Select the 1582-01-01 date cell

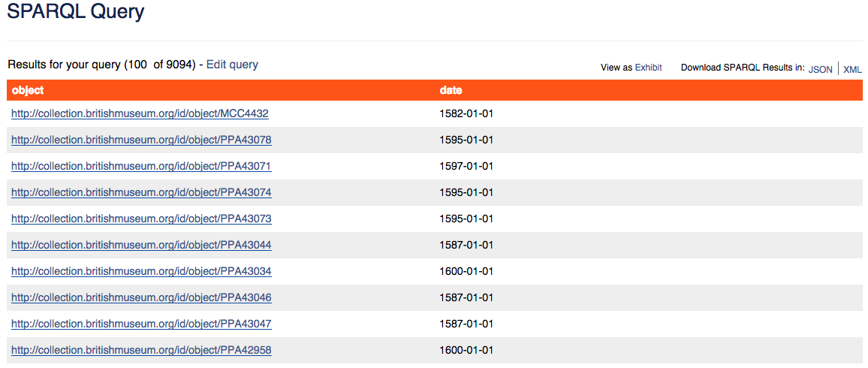(466, 113)
